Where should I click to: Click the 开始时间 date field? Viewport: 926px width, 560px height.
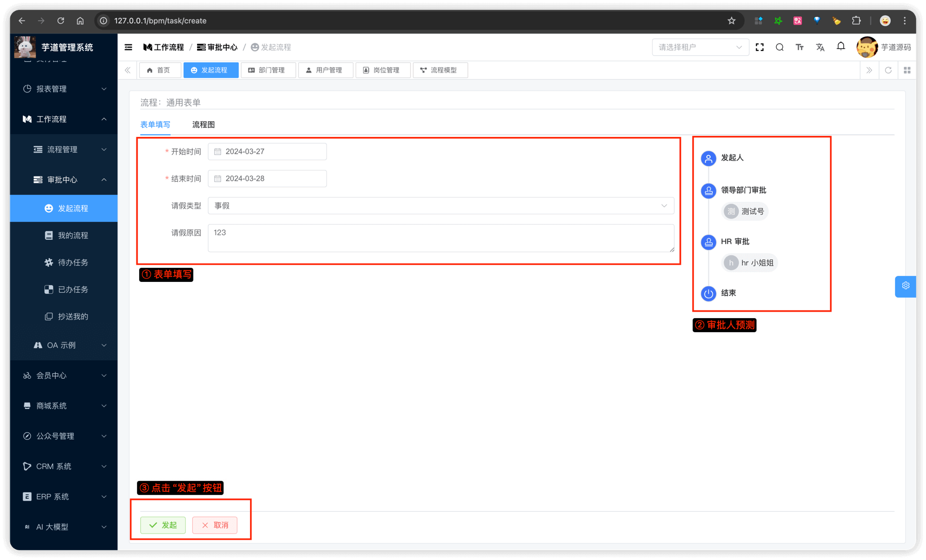(x=267, y=151)
